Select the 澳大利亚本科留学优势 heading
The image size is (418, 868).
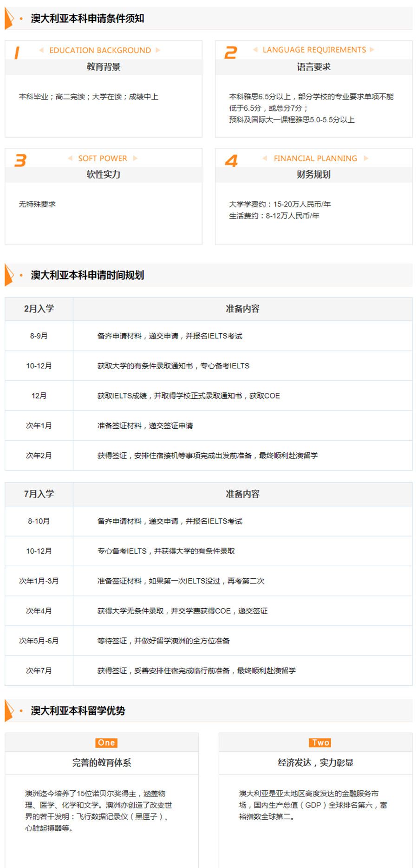pos(78,711)
